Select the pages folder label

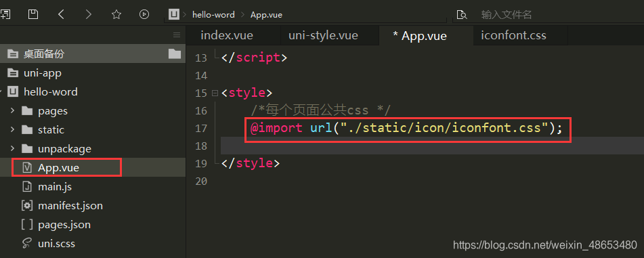pos(53,111)
